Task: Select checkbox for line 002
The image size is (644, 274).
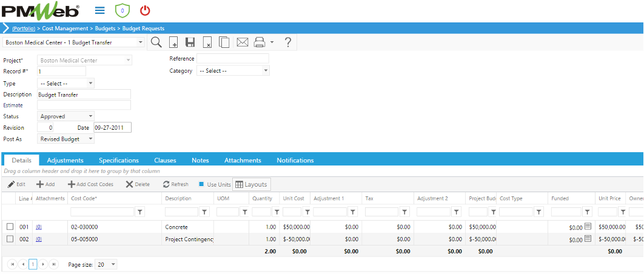Action: (10, 239)
